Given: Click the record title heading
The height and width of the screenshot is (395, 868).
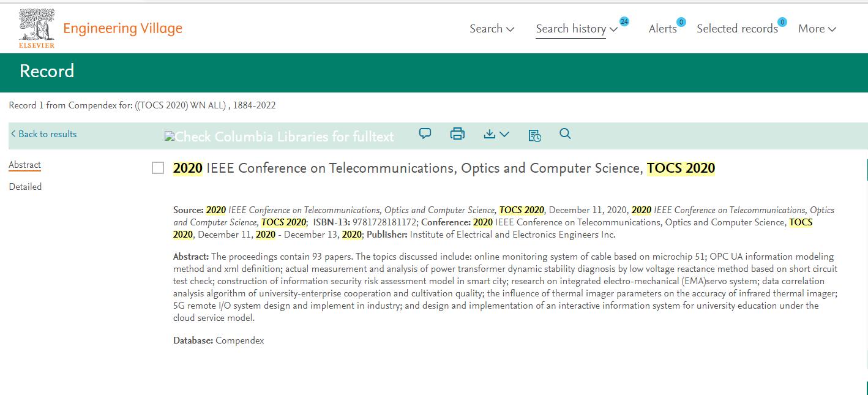Looking at the screenshot, I should pyautogui.click(x=444, y=168).
